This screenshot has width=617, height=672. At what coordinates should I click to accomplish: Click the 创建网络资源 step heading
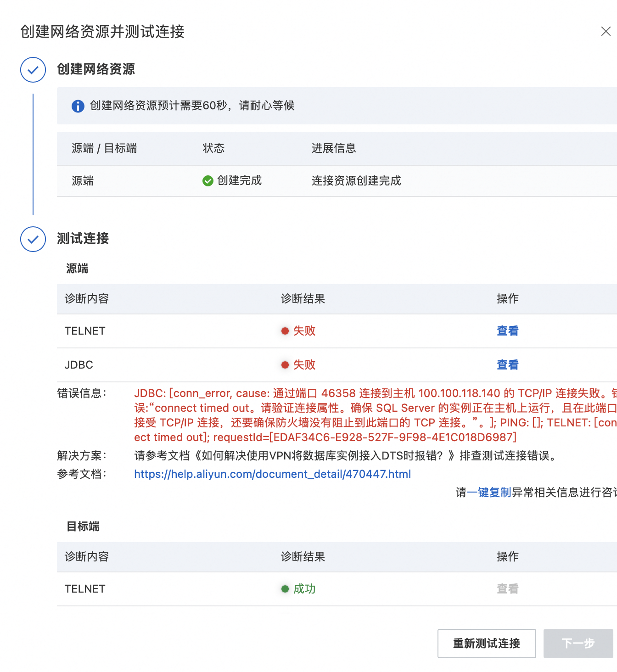[96, 69]
